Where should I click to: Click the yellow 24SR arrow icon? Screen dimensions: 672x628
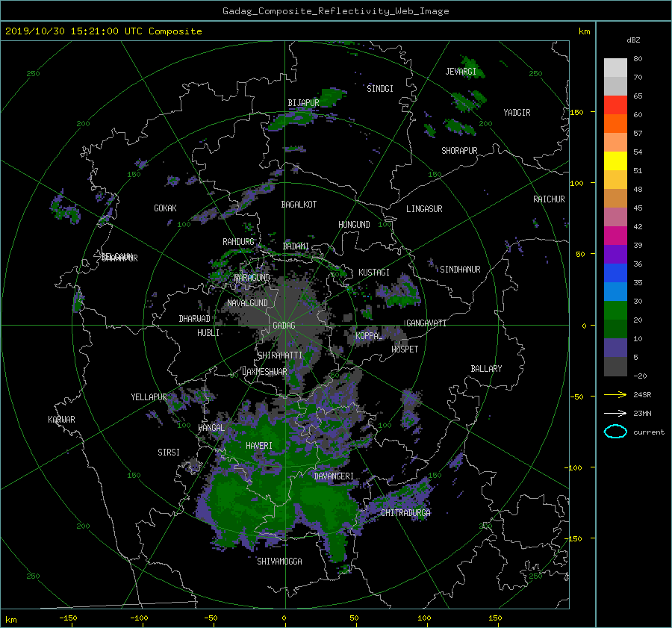[615, 394]
